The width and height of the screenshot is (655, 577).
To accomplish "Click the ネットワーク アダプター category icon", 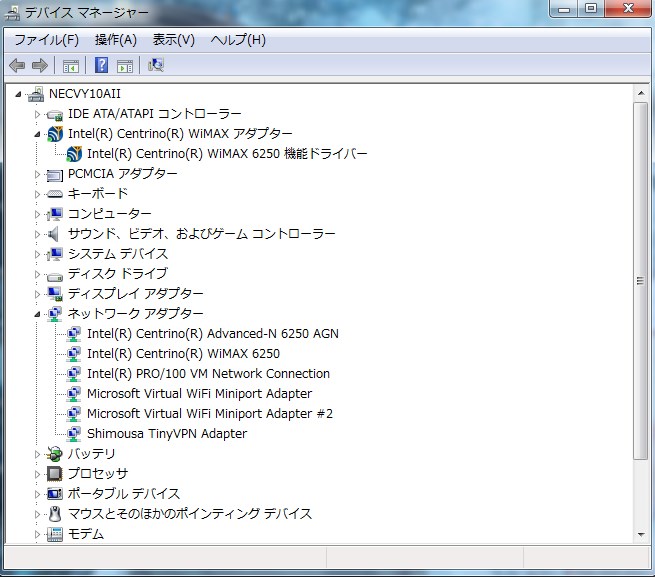I will [55, 314].
